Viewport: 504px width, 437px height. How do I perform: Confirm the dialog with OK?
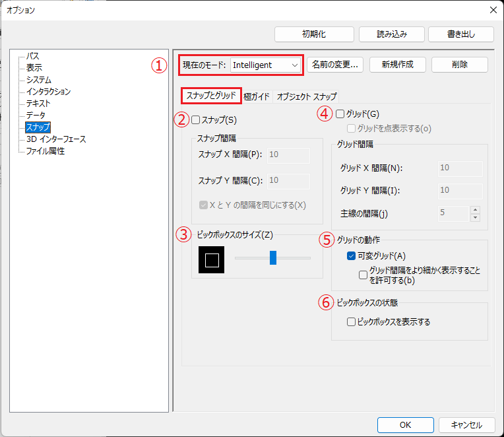tap(406, 425)
